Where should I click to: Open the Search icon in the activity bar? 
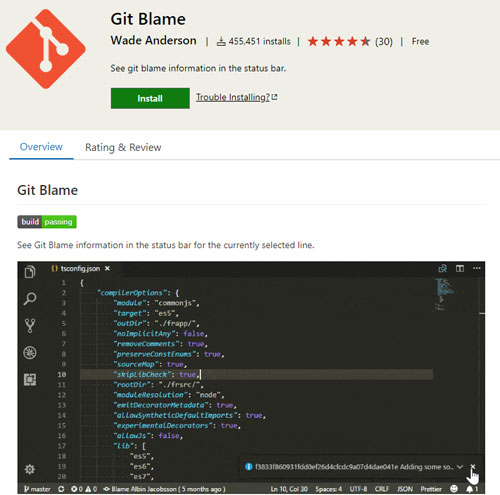tap(30, 299)
